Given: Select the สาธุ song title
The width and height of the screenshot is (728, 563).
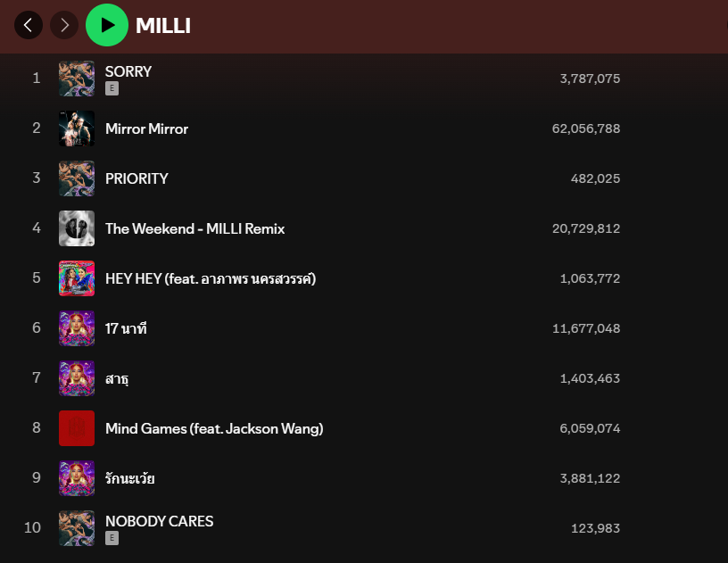Looking at the screenshot, I should pos(117,378).
